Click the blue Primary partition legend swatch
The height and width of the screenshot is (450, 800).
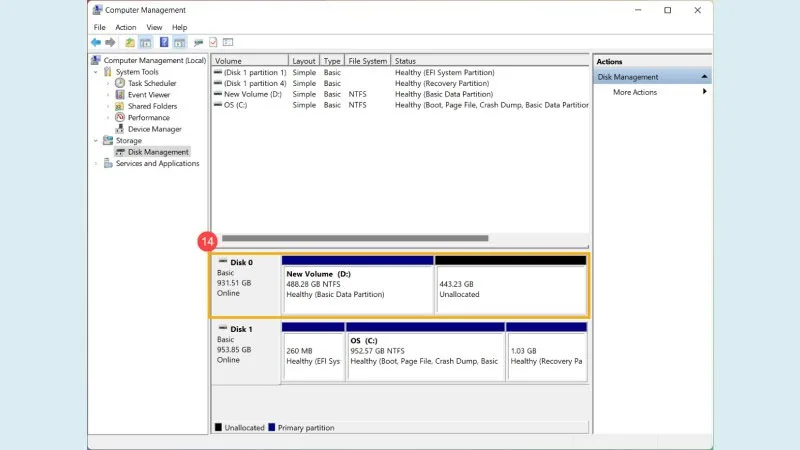pos(271,428)
